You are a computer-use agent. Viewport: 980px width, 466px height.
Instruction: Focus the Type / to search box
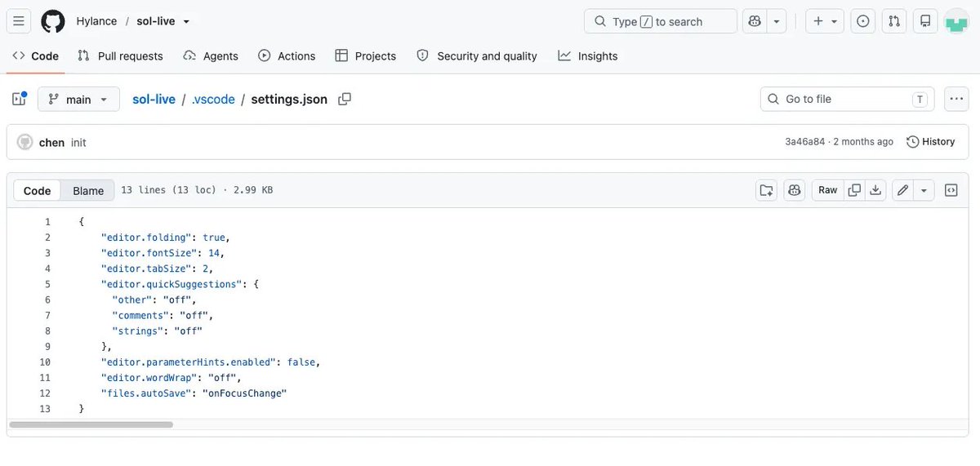coord(661,21)
